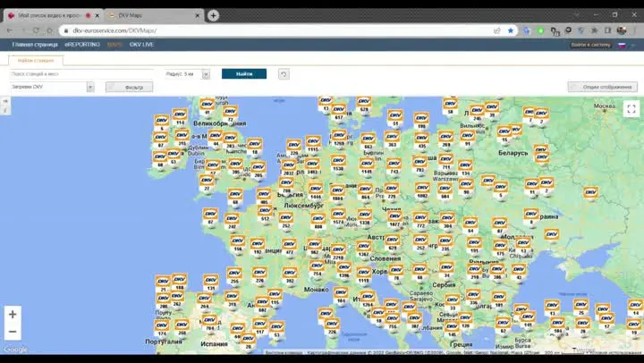
Task: Zoom out with the map minus button
Action: pyautogui.click(x=13, y=332)
